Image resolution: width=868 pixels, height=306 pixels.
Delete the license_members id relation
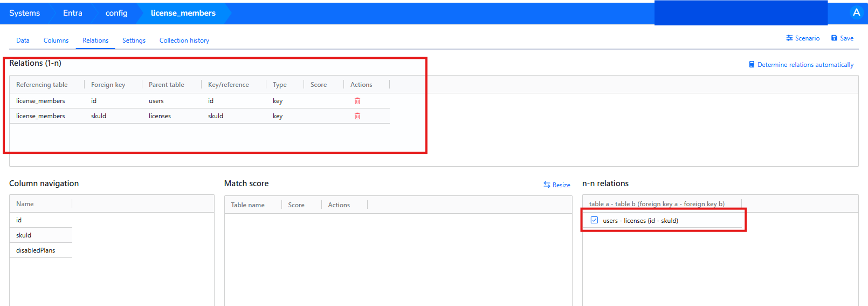(x=357, y=101)
